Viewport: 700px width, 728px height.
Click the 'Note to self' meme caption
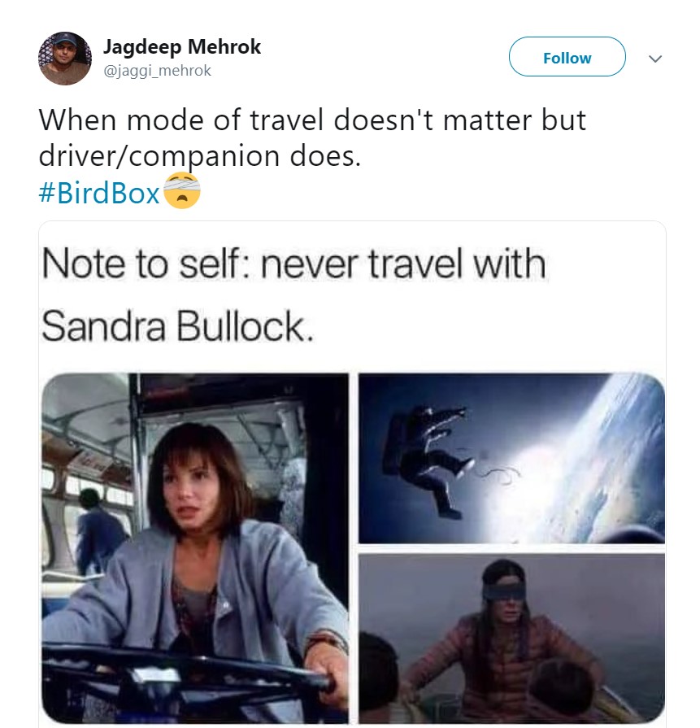293,294
